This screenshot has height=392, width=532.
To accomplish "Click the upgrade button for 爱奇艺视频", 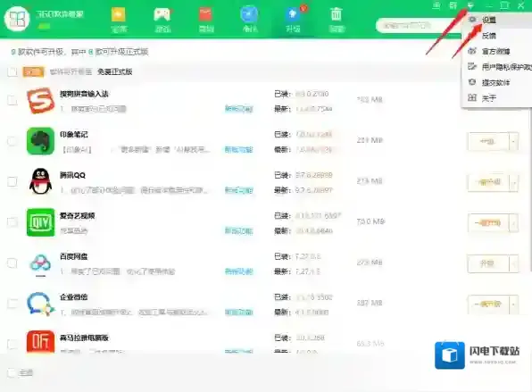I will pos(488,222).
